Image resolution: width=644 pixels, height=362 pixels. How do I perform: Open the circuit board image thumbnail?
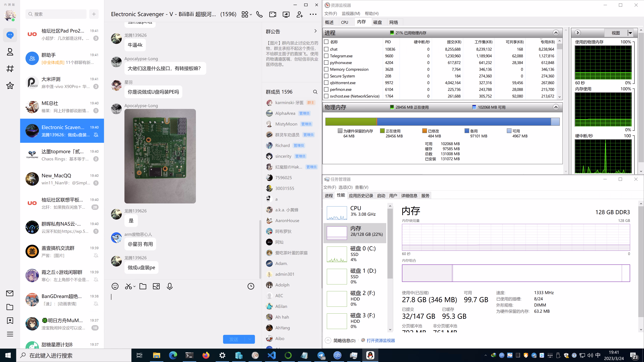click(x=160, y=156)
